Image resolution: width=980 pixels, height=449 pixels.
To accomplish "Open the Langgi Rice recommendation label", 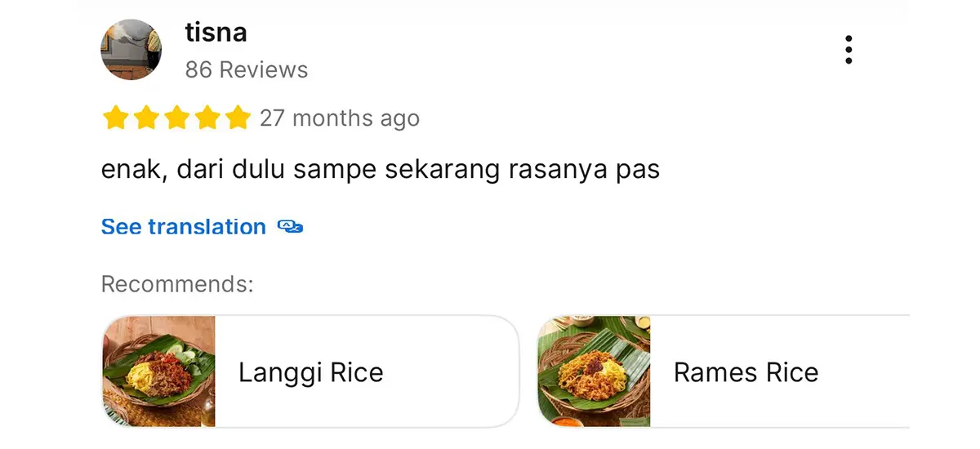I will 310,373.
